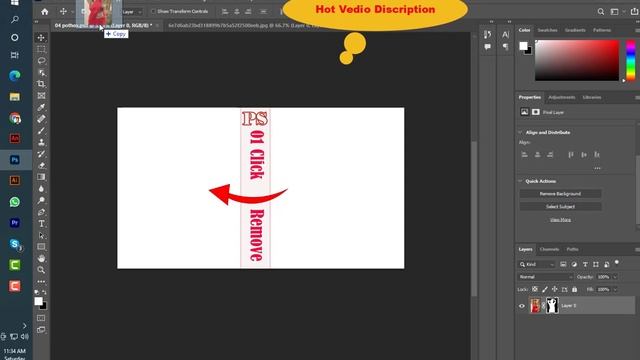Click the Select Subject button
The height and width of the screenshot is (360, 640).
pyautogui.click(x=560, y=207)
